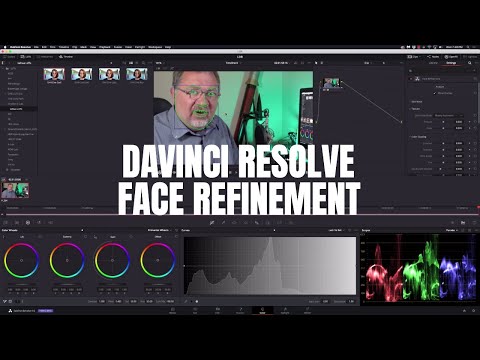The image size is (480, 360).
Task: Click the Gain color wheel center
Action: coord(112,260)
